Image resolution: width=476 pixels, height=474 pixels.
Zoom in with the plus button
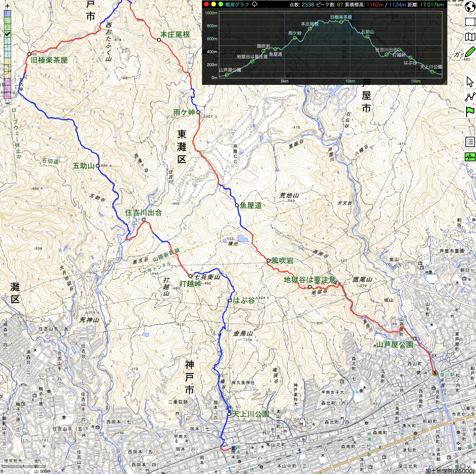click(7, 6)
